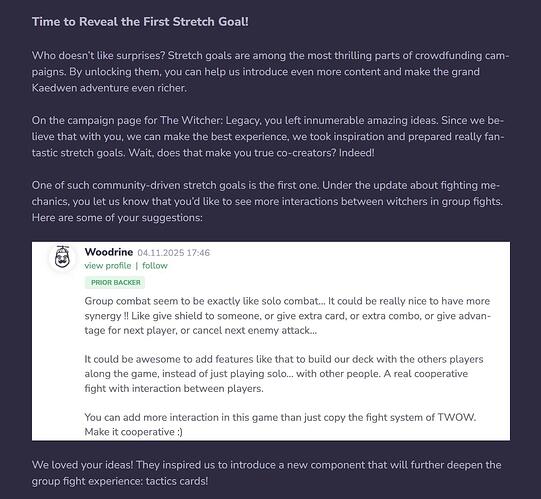Screen dimensions: 541x499
Task: Follow Woodrine using the follow link
Action: point(155,266)
